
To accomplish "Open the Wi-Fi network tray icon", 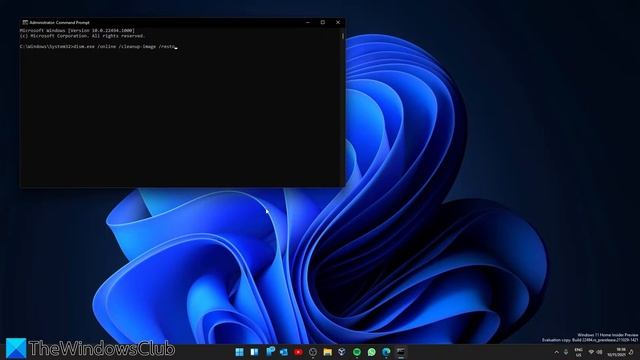I will [591, 352].
